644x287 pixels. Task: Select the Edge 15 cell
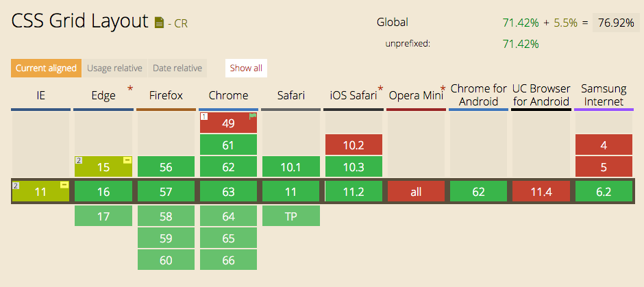point(103,166)
